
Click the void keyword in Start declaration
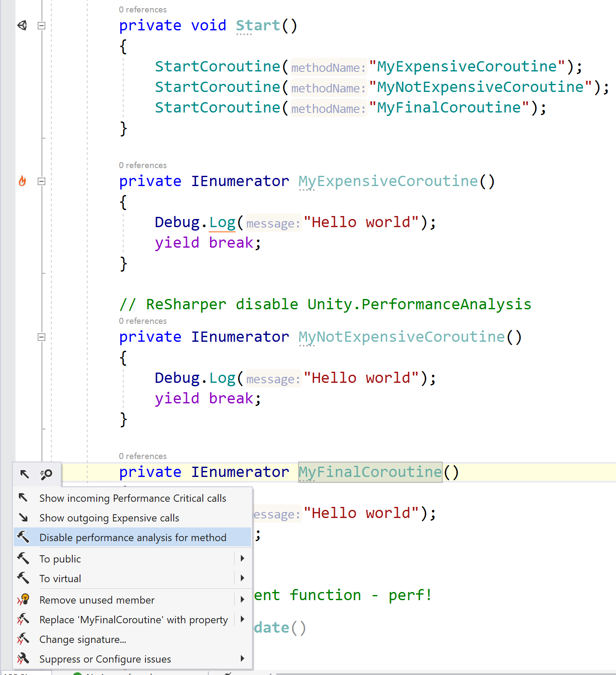pos(208,25)
